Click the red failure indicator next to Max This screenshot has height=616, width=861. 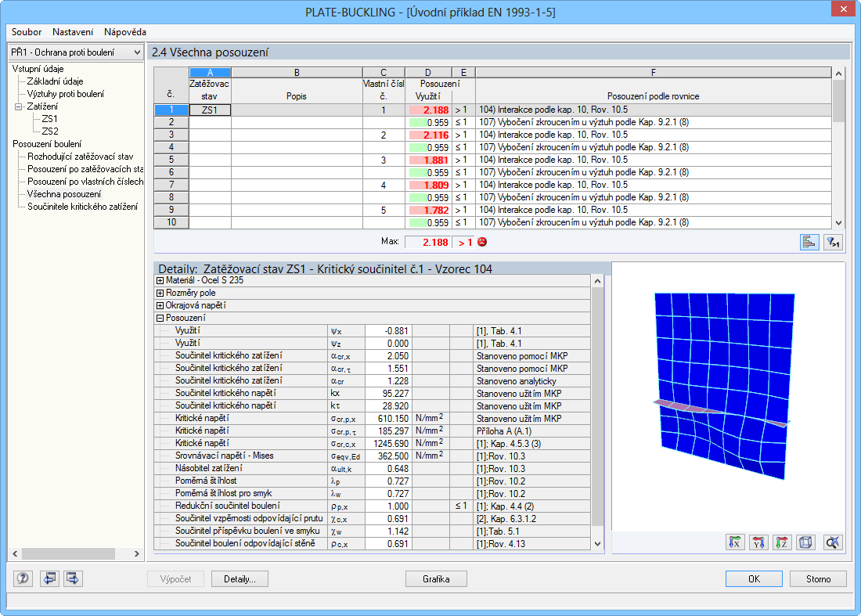tap(482, 242)
